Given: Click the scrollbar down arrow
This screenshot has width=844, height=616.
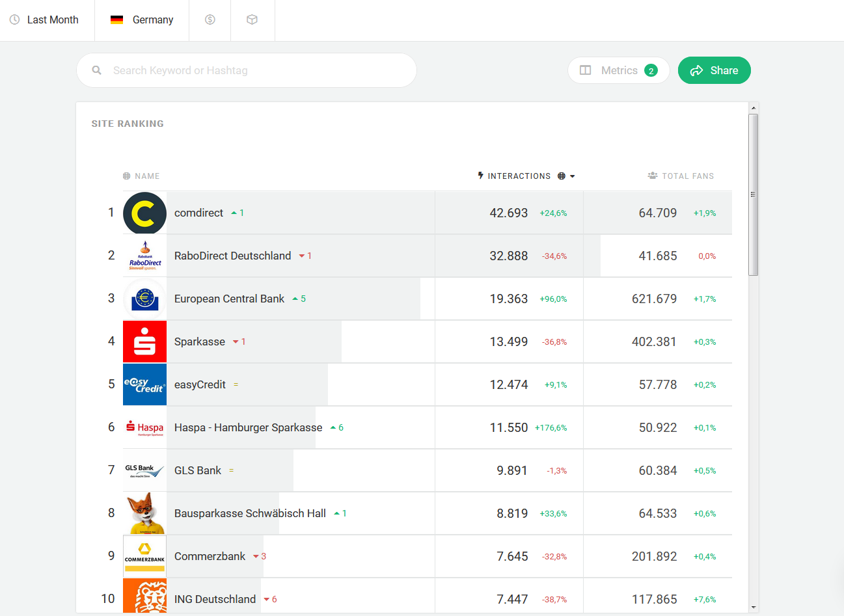Looking at the screenshot, I should click(x=754, y=608).
